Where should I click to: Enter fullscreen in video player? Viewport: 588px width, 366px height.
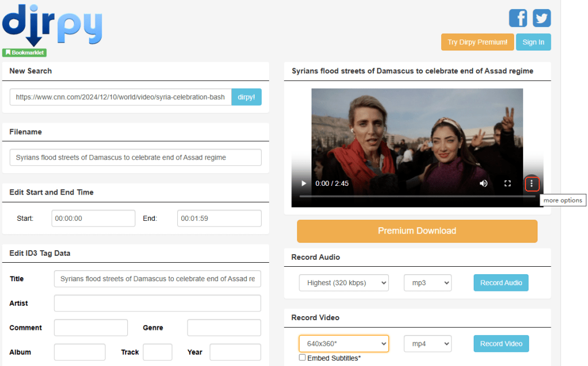507,184
